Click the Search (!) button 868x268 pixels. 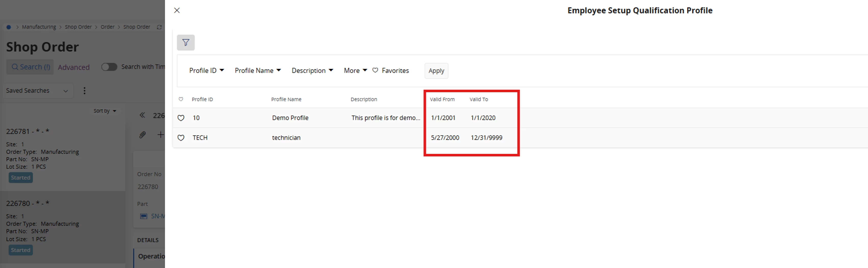click(30, 67)
